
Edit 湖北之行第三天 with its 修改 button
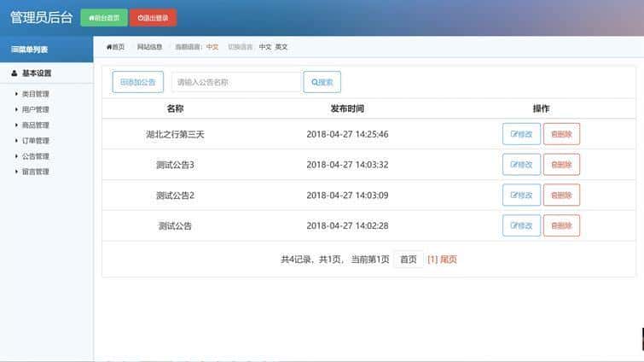point(521,134)
